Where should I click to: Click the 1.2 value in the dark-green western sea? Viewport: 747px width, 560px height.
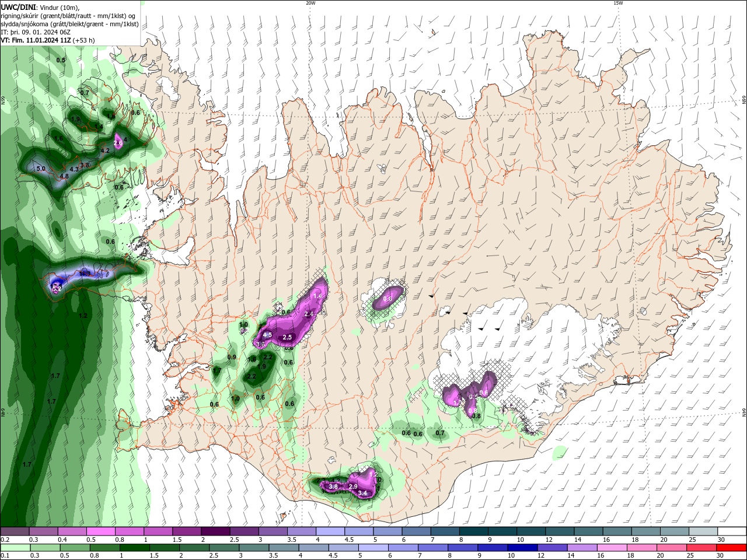click(83, 316)
